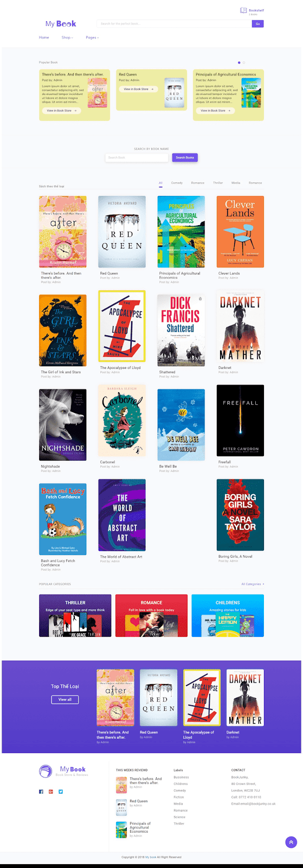Image resolution: width=303 pixels, height=868 pixels.
Task: Click View in Book Store for Red Queen
Action: click(x=138, y=89)
